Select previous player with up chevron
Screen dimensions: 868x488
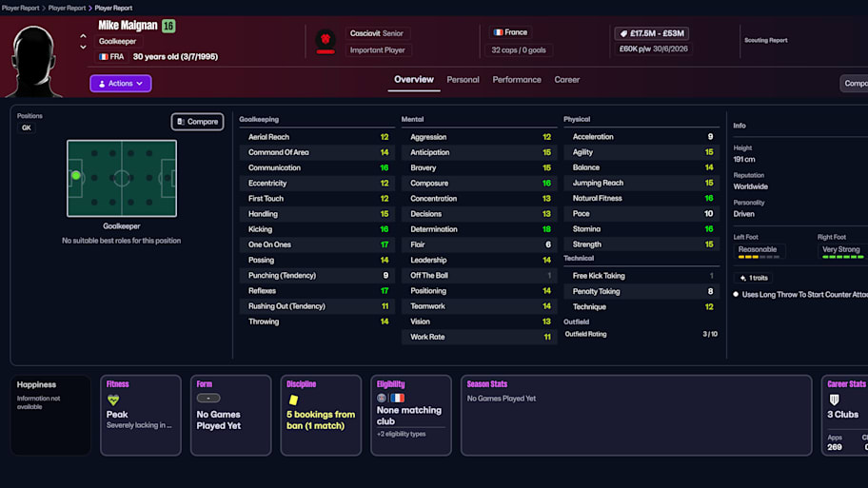pos(83,36)
